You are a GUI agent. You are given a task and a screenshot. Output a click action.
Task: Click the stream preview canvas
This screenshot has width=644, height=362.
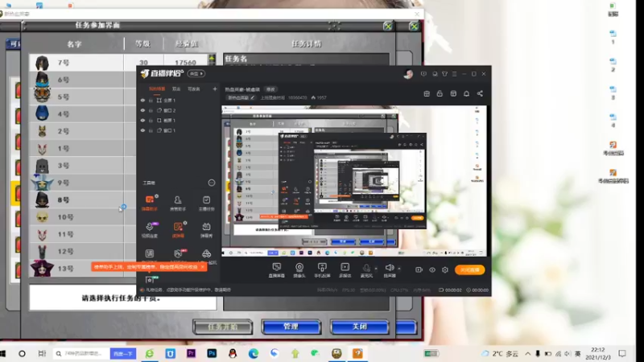click(354, 181)
